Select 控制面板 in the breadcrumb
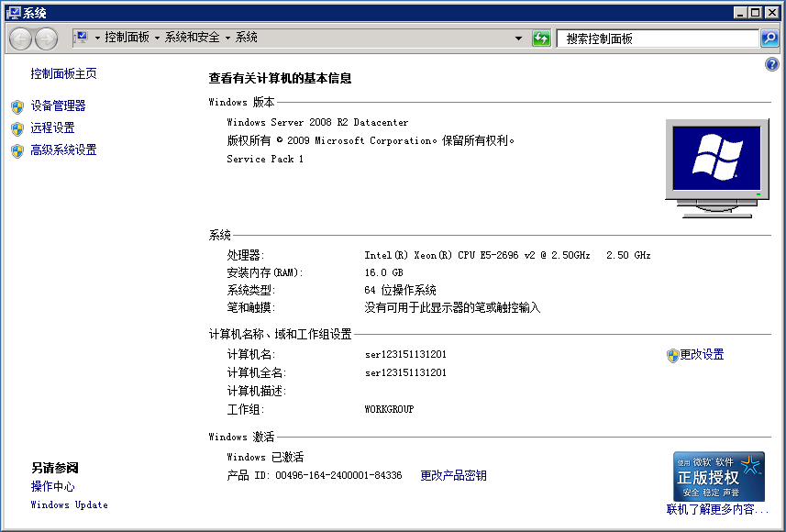 pyautogui.click(x=129, y=39)
